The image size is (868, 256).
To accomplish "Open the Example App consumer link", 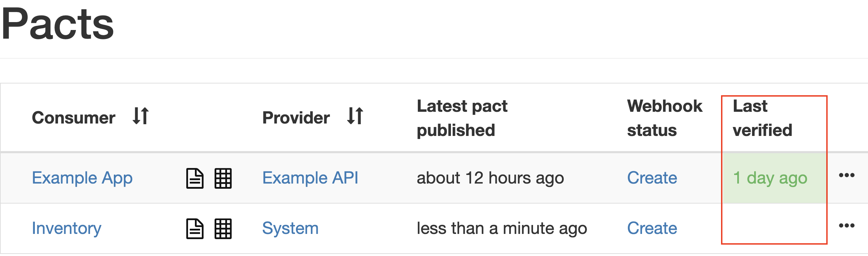I will coord(82,178).
